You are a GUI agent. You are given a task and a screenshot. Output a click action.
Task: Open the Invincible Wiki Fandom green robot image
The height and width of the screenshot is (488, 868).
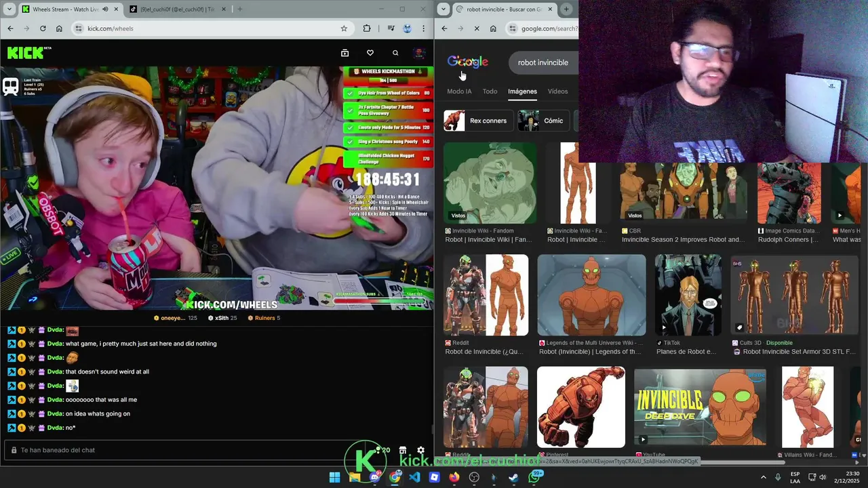(x=490, y=183)
